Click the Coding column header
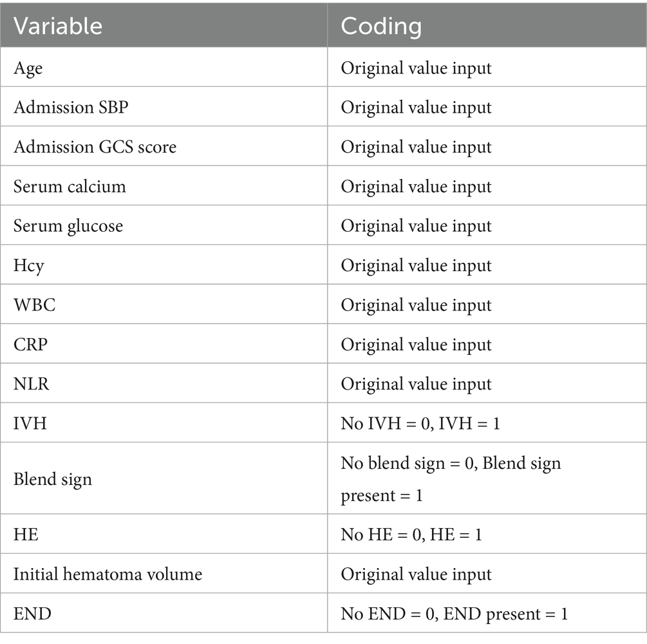The width and height of the screenshot is (647, 644). (381, 26)
